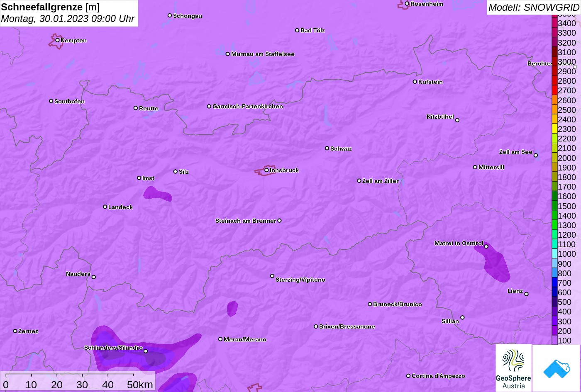This screenshot has width=581, height=392.
Task: Click the 700 m blue legend swatch
Action: point(554,283)
